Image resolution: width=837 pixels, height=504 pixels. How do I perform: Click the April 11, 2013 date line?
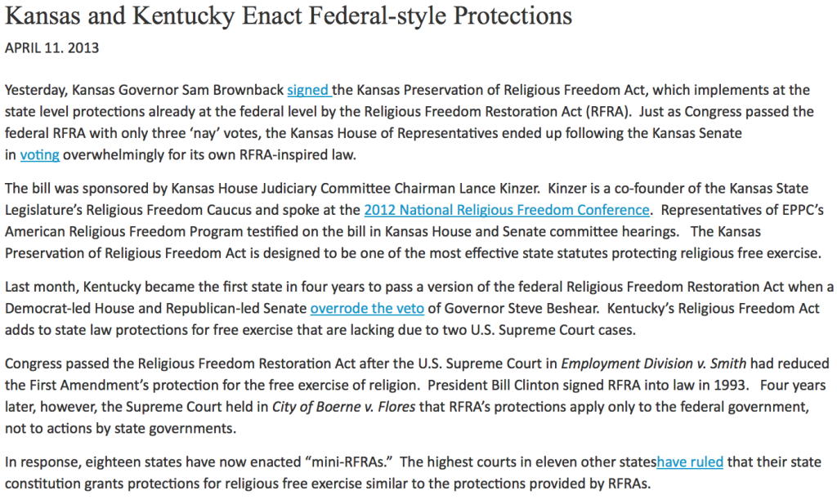pos(52,47)
